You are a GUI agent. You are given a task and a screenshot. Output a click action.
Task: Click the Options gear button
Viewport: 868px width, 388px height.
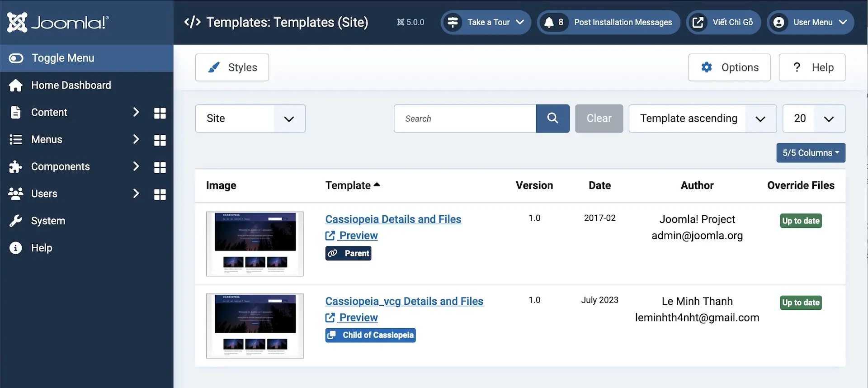[729, 67]
